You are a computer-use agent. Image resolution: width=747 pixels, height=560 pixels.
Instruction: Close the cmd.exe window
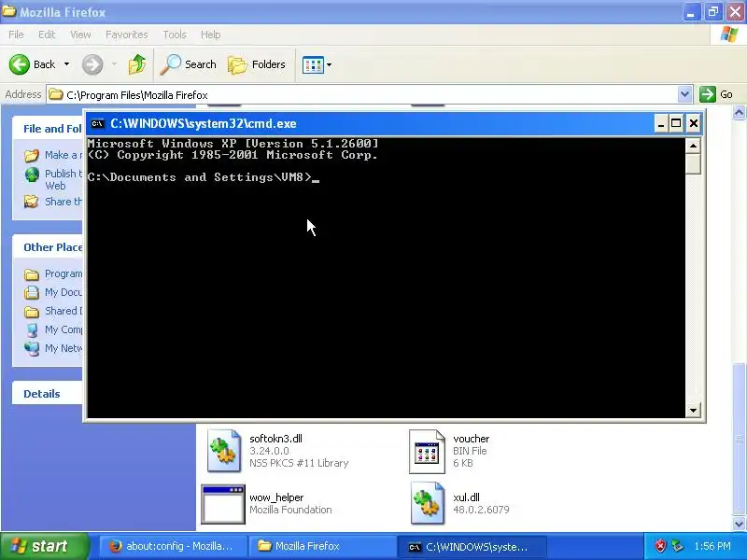(694, 124)
